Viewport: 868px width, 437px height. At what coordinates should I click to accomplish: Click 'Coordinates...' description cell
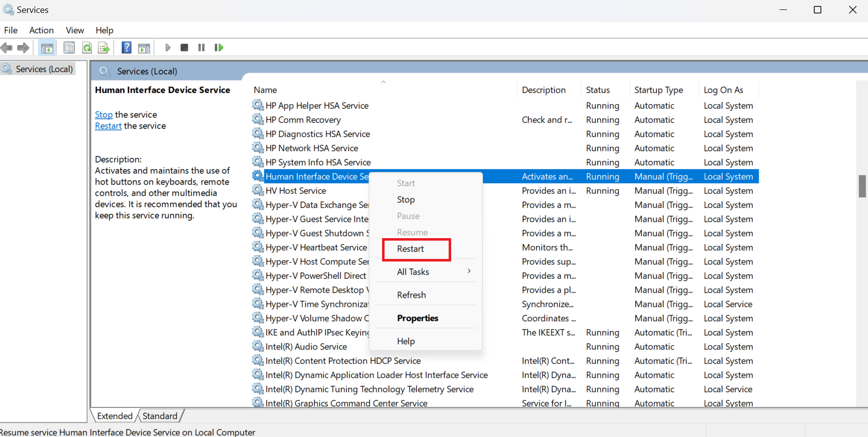pyautogui.click(x=549, y=318)
